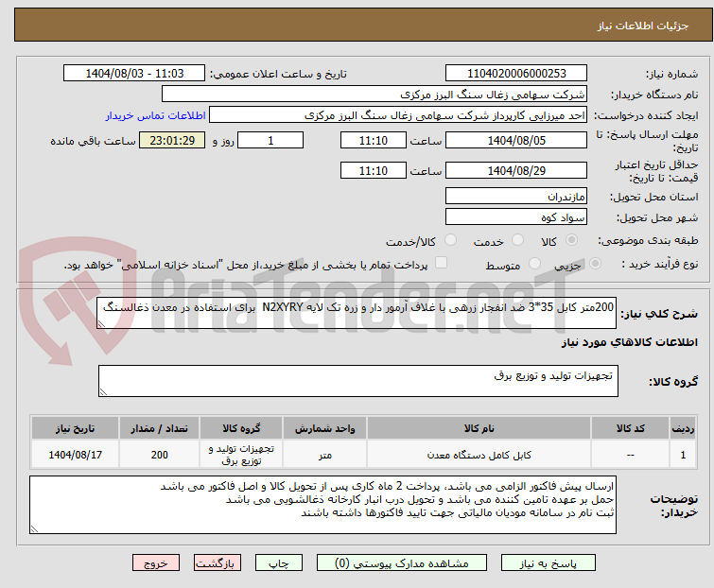Click the بازگشت back button
This screenshot has height=588, width=714.
(218, 563)
